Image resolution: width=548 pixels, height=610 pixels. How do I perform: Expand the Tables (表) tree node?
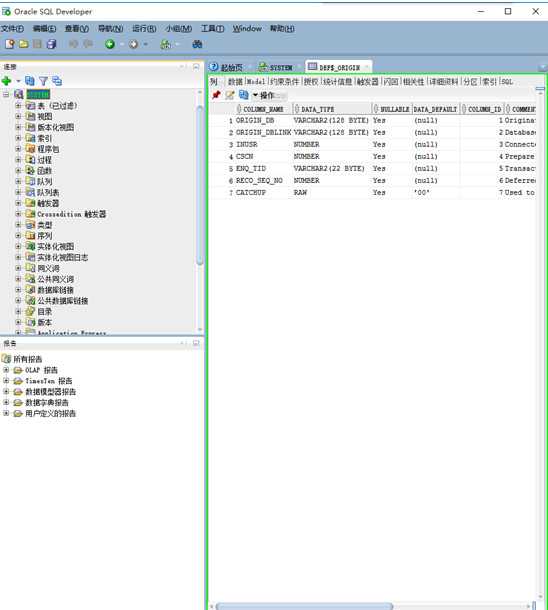click(x=18, y=105)
